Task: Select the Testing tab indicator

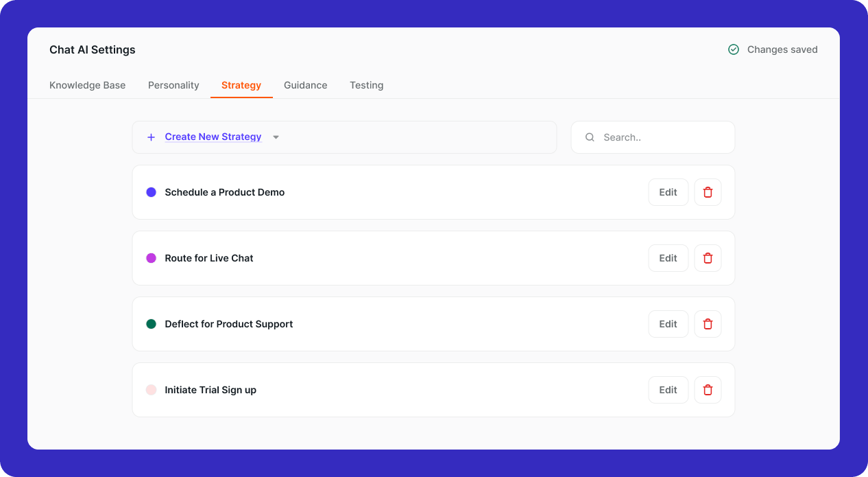Action: click(x=366, y=85)
